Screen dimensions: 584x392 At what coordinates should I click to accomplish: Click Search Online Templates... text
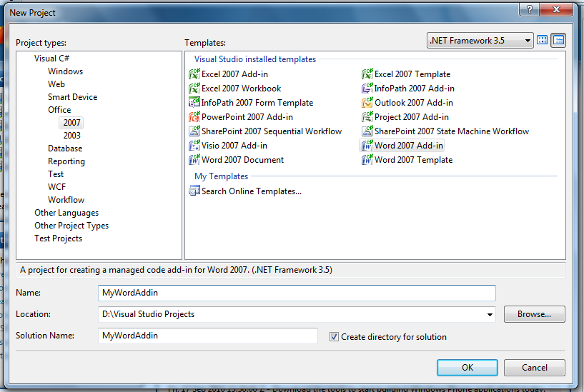click(x=252, y=191)
